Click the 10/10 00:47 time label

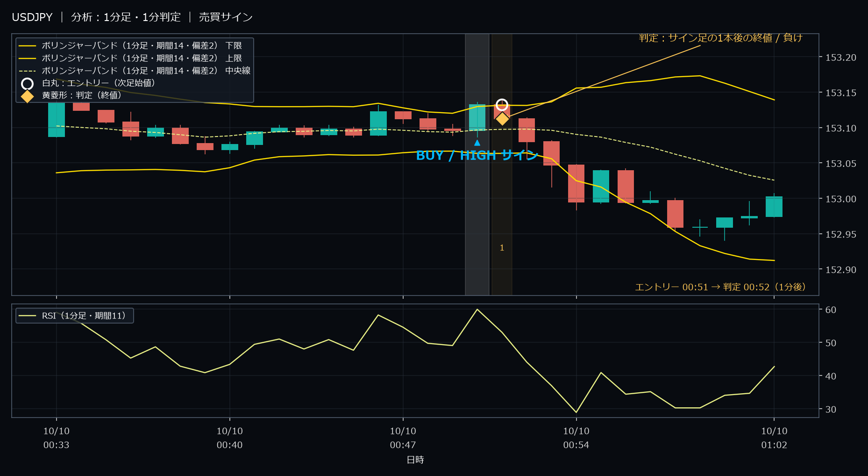coord(403,438)
